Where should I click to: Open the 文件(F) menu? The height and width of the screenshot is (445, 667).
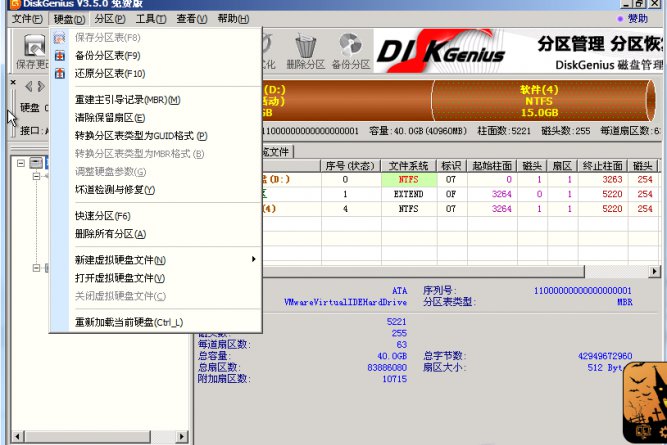point(27,19)
